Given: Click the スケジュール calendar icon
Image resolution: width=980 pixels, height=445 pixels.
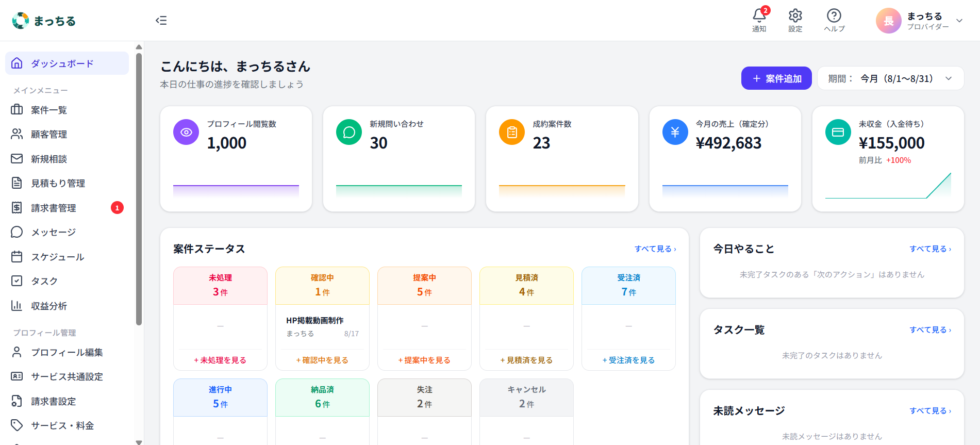Looking at the screenshot, I should tap(17, 256).
